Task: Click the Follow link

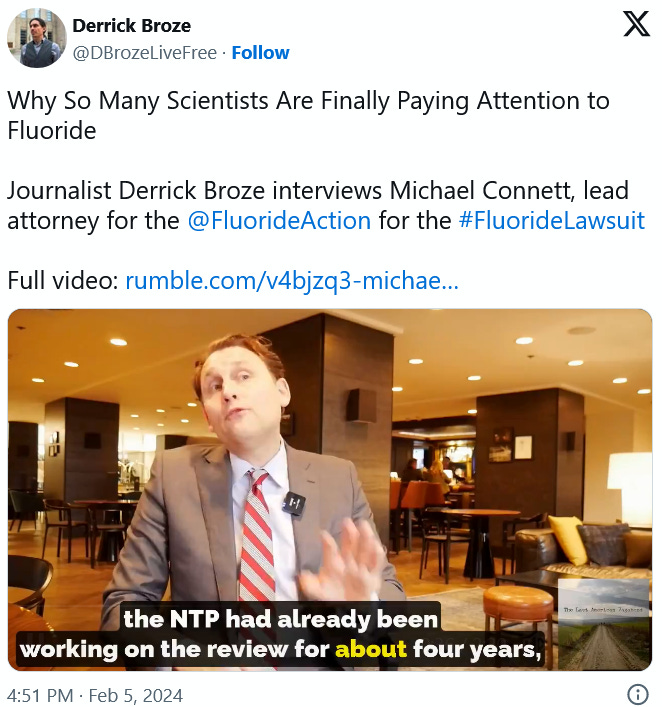Action: (x=260, y=53)
